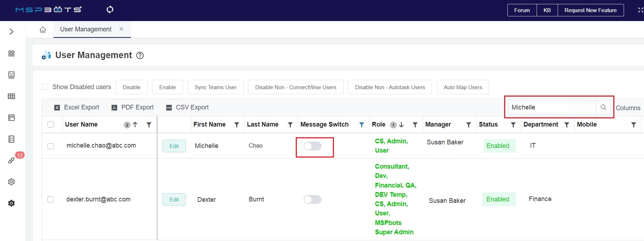Click the search magnifier icon
644x241 pixels.
[603, 107]
